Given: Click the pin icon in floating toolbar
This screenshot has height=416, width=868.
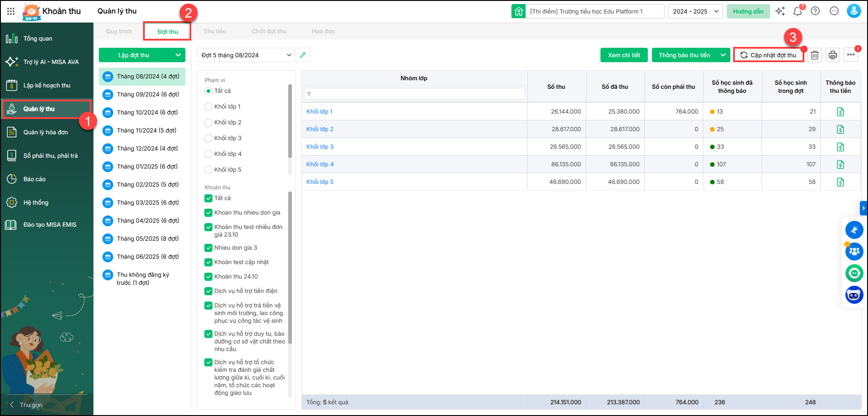Looking at the screenshot, I should coord(854,230).
